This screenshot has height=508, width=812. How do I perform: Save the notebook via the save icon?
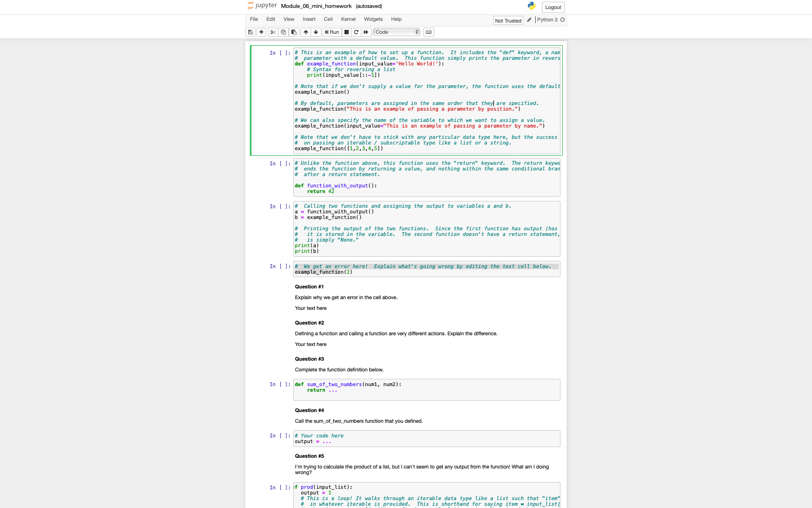(x=250, y=32)
